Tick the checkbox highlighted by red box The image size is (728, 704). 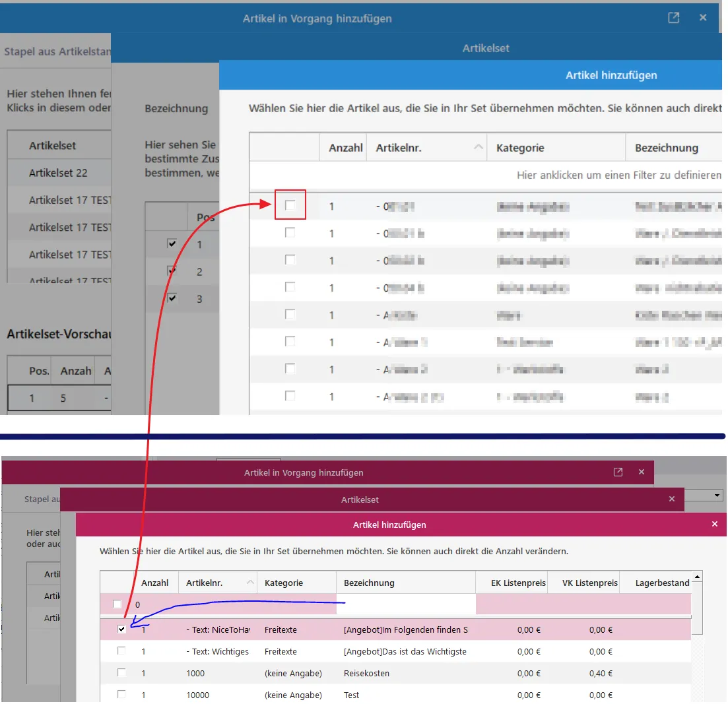(290, 206)
